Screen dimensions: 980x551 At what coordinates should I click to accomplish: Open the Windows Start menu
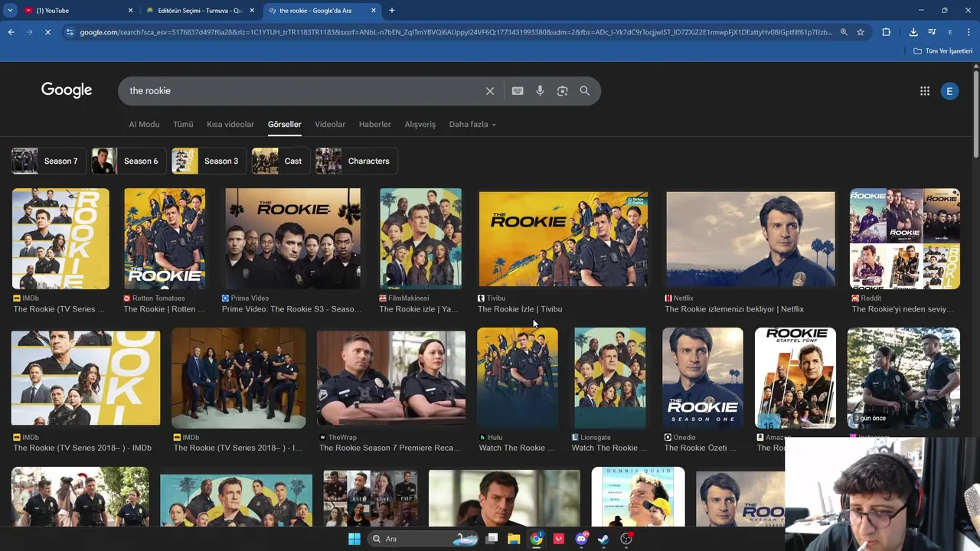354,539
